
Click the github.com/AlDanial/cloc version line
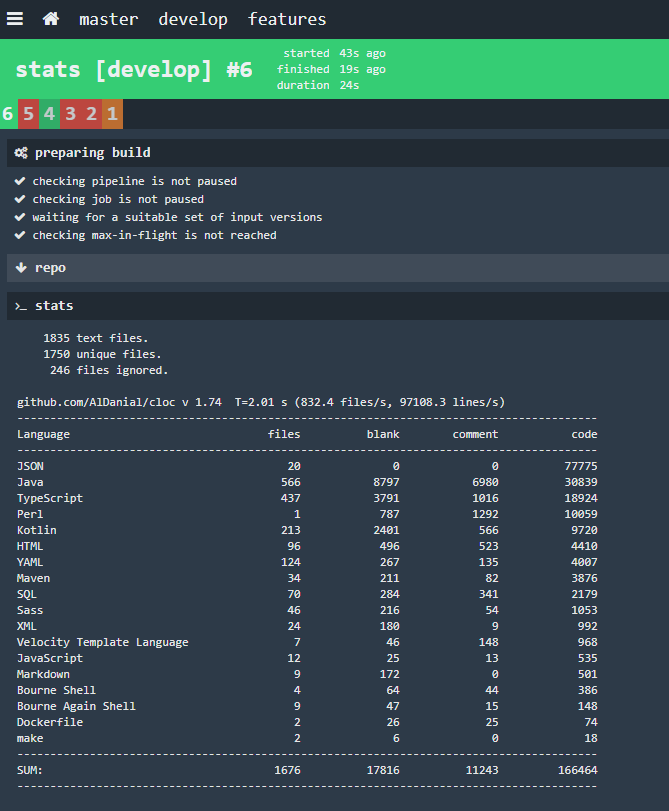pos(261,402)
